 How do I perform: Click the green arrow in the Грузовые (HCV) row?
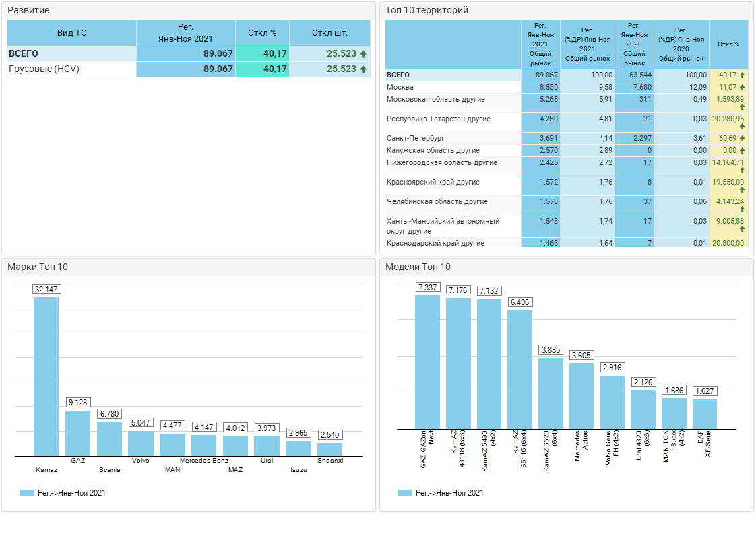click(x=363, y=69)
